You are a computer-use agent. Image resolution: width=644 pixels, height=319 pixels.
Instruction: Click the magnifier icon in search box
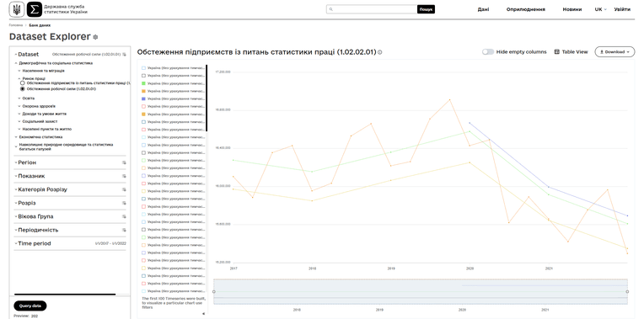point(331,9)
